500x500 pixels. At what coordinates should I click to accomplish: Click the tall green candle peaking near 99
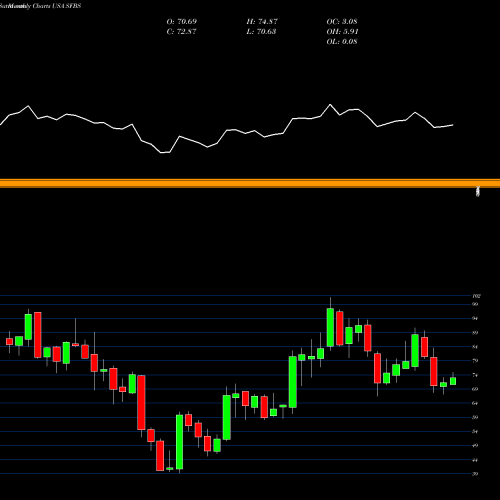pyautogui.click(x=330, y=327)
